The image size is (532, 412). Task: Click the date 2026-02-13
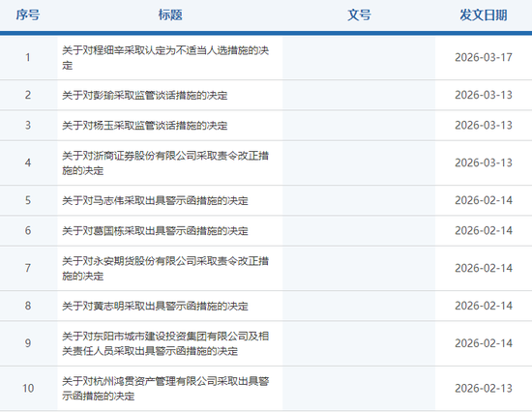(484, 388)
